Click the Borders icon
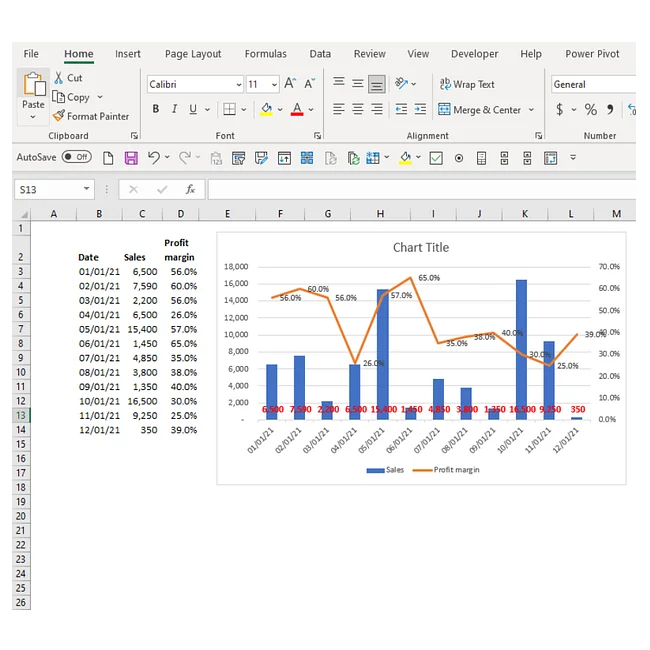This screenshot has height=650, width=650. (x=229, y=109)
